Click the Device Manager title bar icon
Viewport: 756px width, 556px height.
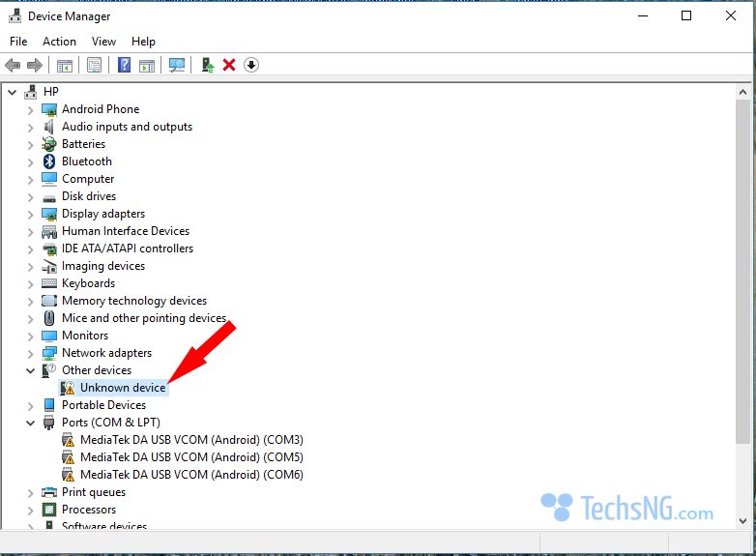click(x=15, y=15)
